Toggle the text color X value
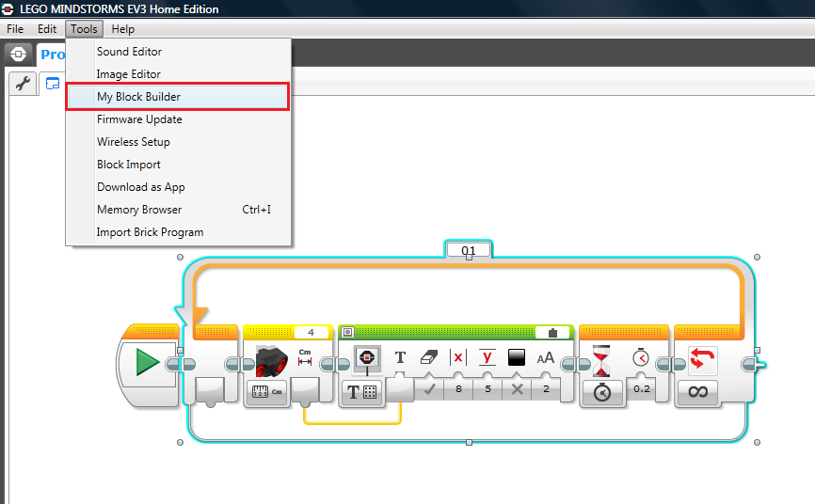 pos(517,389)
